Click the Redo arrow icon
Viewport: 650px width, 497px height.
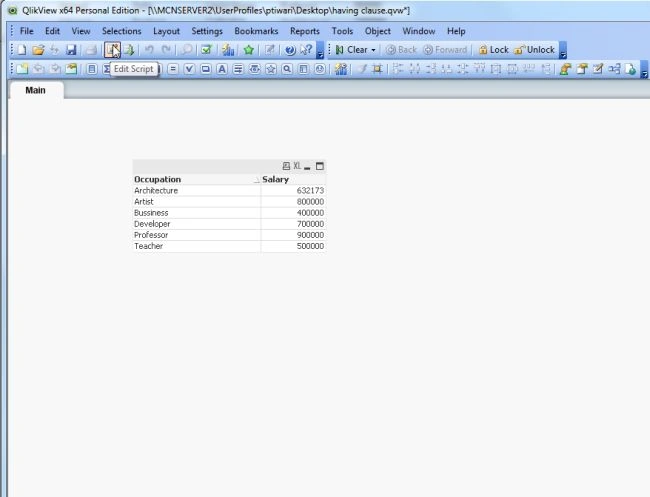tap(166, 50)
